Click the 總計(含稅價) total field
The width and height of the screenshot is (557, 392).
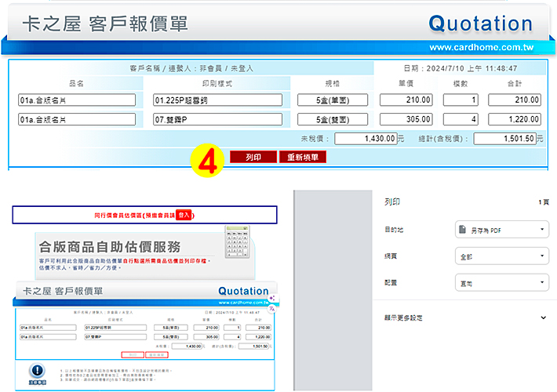coord(508,139)
